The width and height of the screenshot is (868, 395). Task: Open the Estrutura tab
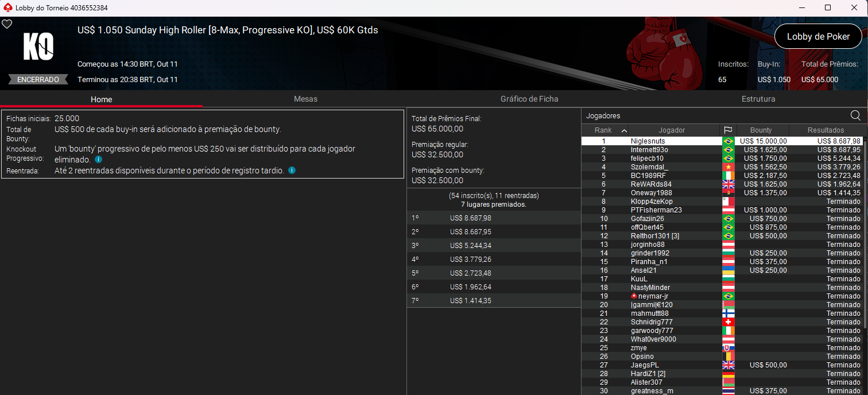pos(758,99)
